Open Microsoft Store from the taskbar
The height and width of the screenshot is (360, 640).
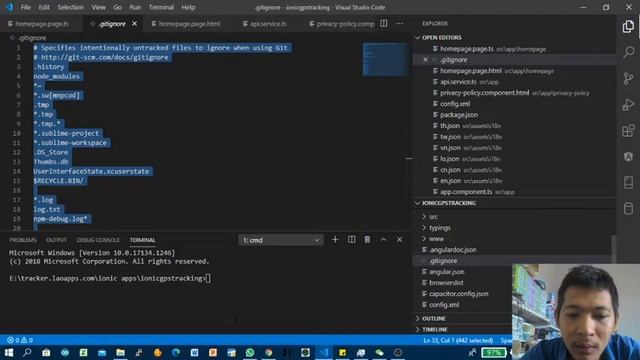click(46, 352)
